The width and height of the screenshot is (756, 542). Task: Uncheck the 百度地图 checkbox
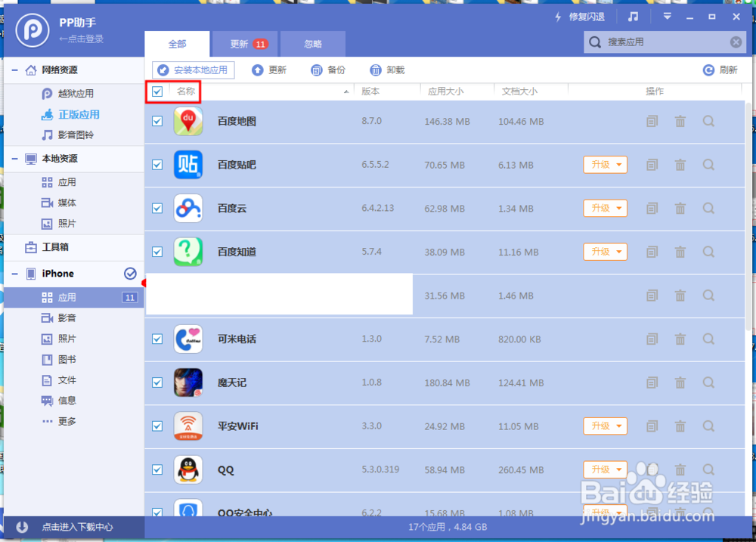(157, 121)
